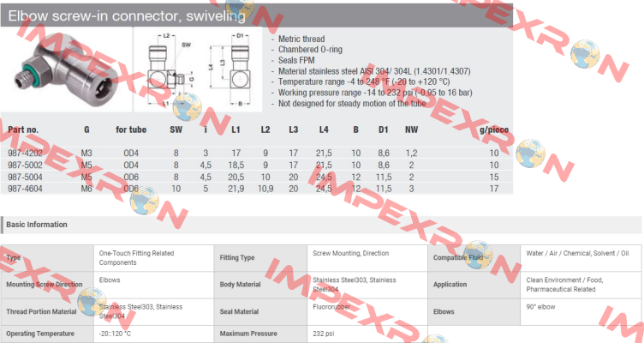The width and height of the screenshot is (644, 343).
Task: Click the 'Operating Temperature' label
Action: tap(40, 334)
